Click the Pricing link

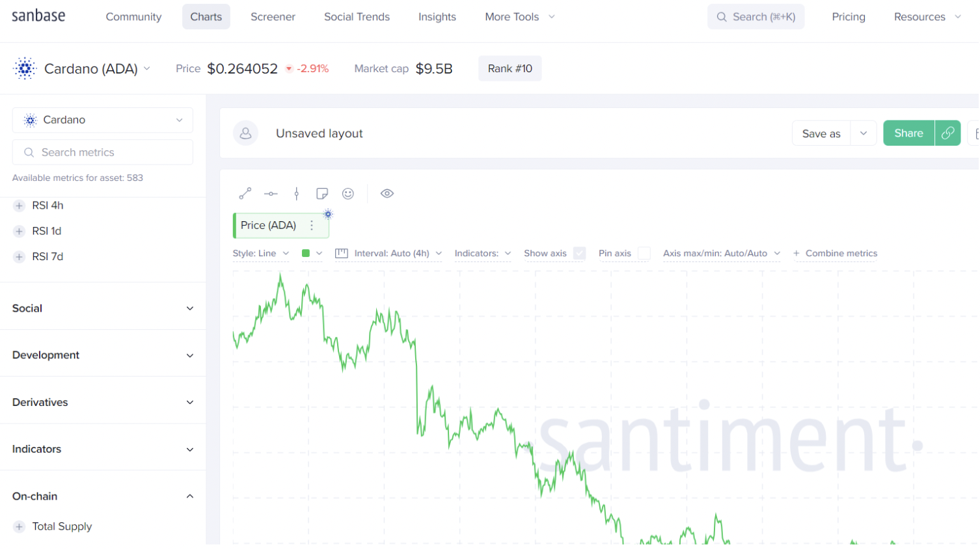[849, 17]
